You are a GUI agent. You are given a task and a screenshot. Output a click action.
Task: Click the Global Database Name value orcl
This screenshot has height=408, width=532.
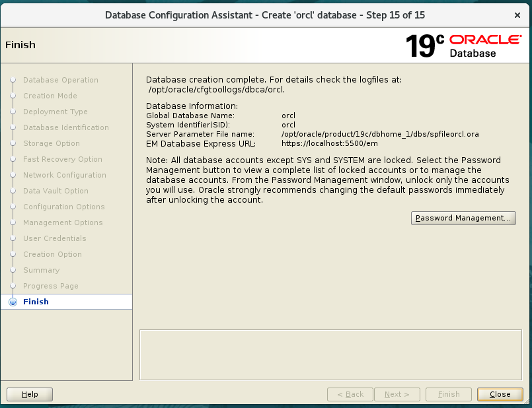pos(288,116)
